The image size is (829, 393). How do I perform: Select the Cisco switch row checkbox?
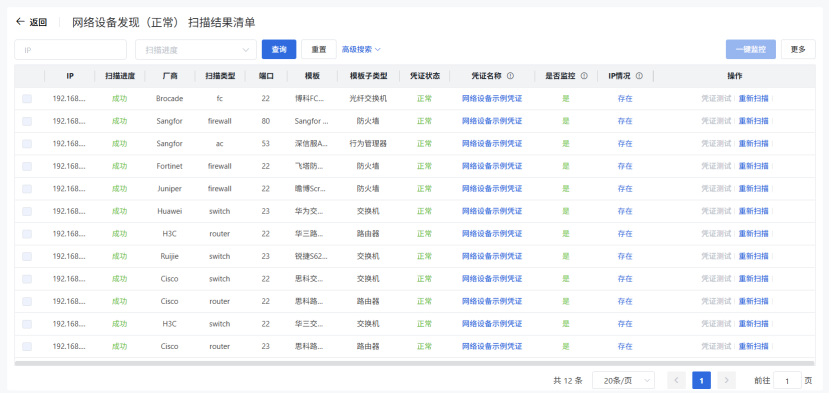(x=27, y=279)
